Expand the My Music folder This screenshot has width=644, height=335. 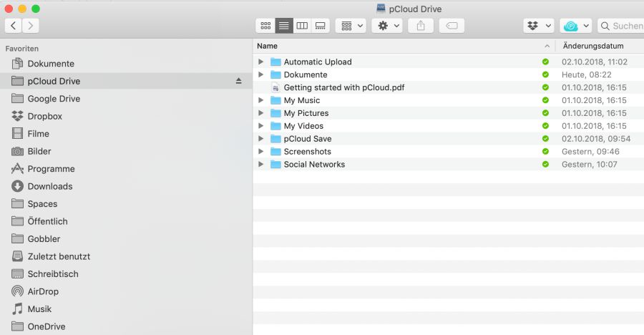click(260, 100)
